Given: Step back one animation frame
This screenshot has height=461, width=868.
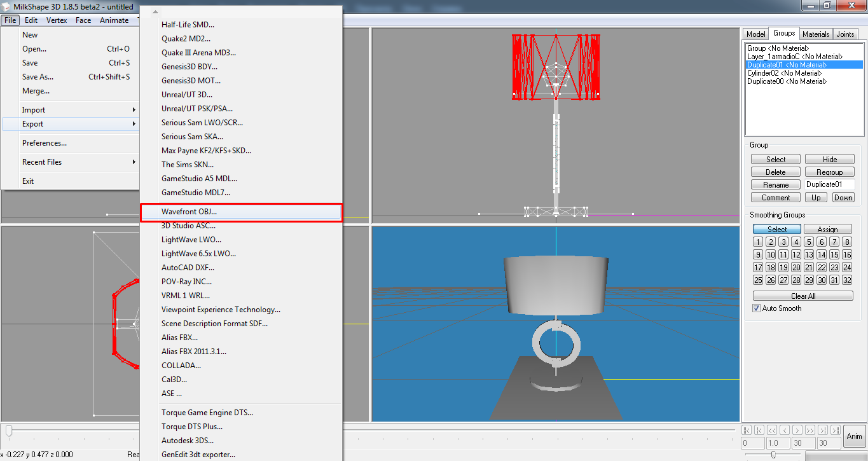Looking at the screenshot, I should [x=785, y=430].
